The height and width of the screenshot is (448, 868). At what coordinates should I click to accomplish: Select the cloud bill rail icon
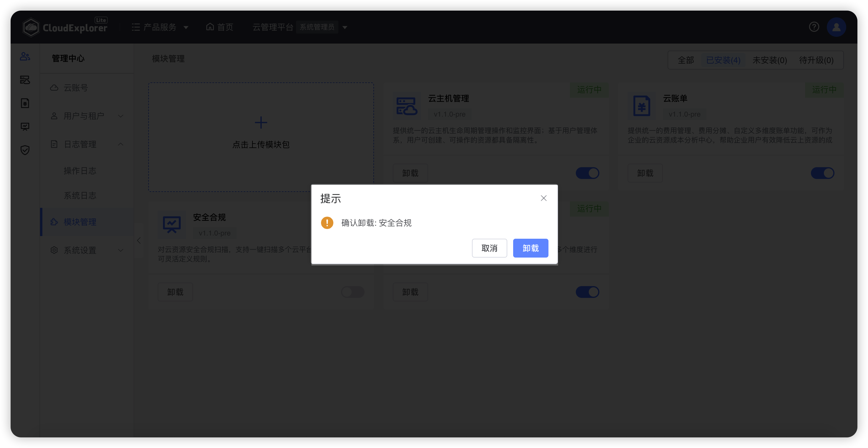click(x=25, y=103)
